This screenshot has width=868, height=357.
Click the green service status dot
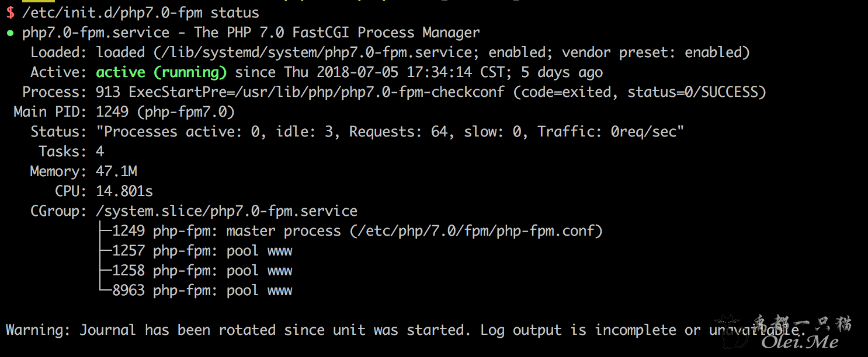(x=10, y=33)
